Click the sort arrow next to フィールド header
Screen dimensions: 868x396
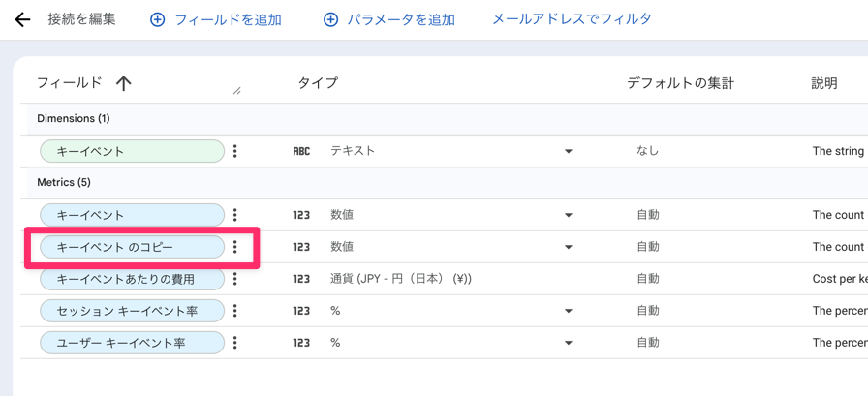point(123,84)
